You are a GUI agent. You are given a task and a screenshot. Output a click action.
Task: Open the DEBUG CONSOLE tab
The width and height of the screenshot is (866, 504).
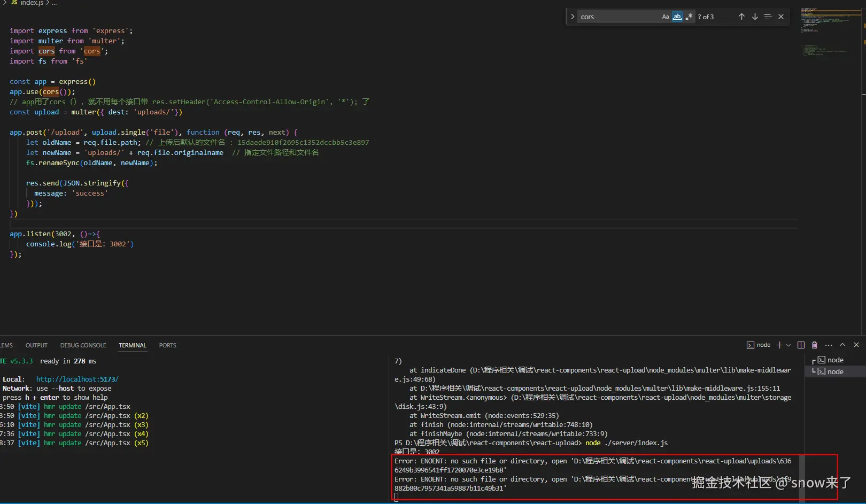83,345
